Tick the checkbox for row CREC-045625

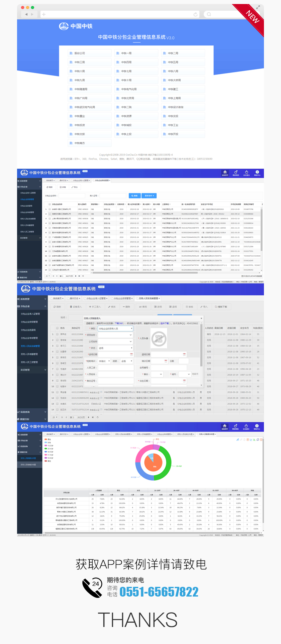tap(50, 237)
